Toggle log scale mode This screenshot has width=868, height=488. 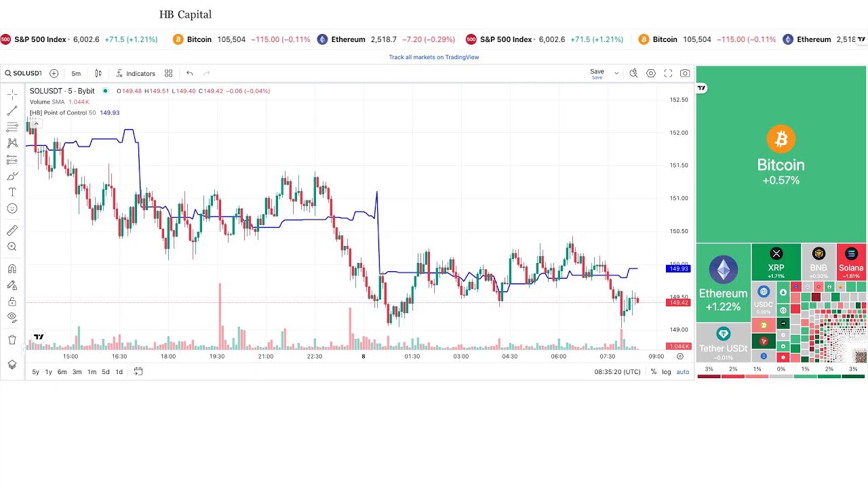pyautogui.click(x=667, y=371)
